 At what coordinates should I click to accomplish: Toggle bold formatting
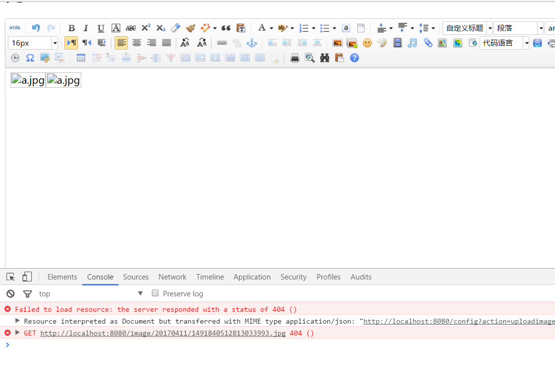point(71,28)
